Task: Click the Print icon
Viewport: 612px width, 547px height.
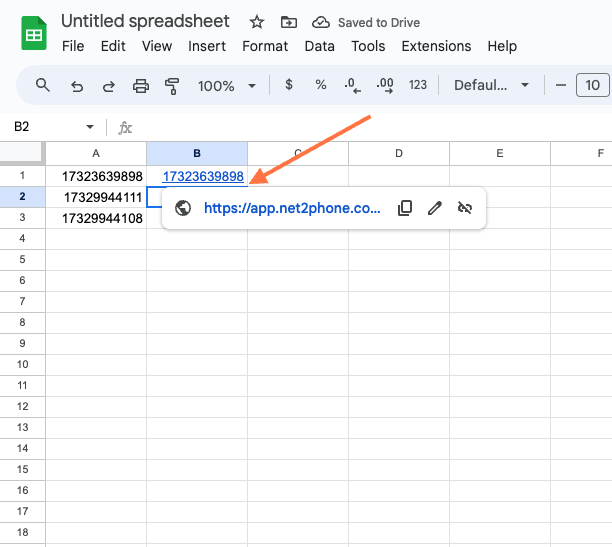Action: tap(141, 86)
